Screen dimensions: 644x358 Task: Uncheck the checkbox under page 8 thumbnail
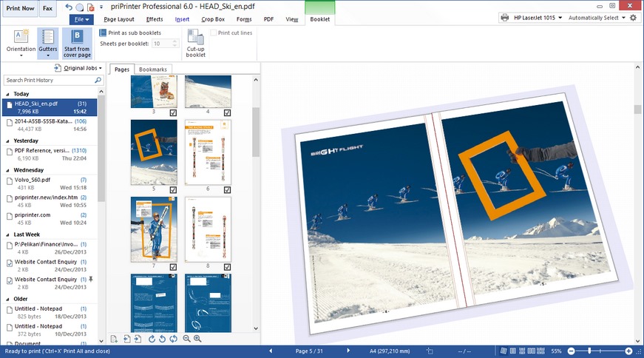click(x=227, y=267)
